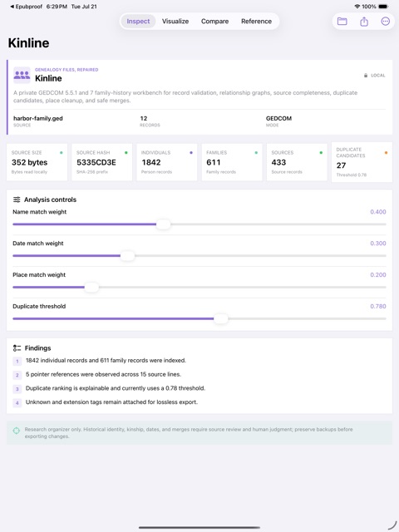The height and width of the screenshot is (532, 399).
Task: Adjust the Duplicate threshold slider
Action: point(221,319)
